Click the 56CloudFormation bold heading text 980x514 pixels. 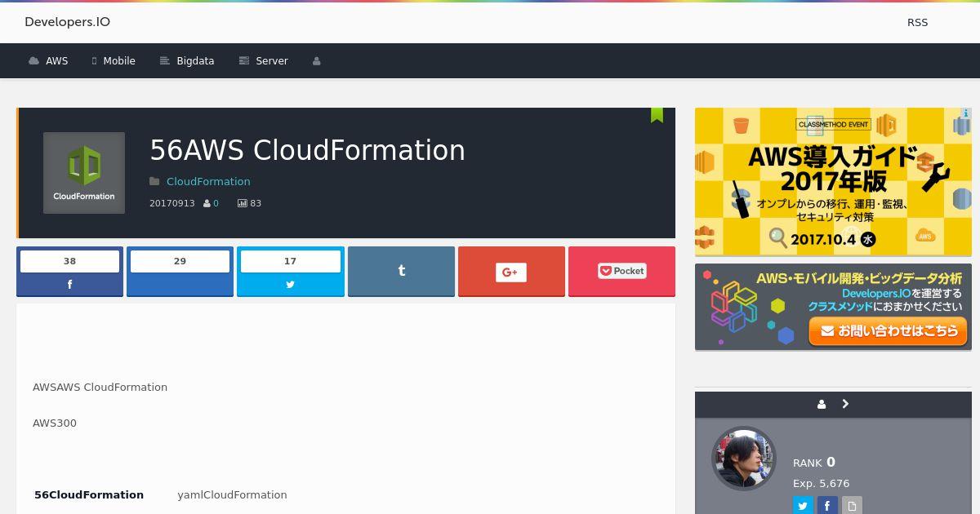pyautogui.click(x=89, y=494)
